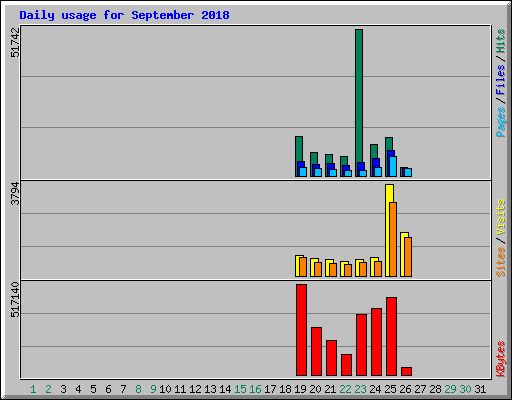Image resolution: width=512 pixels, height=400 pixels.
Task: Click day 29 on the x-axis
Action: click(x=450, y=389)
